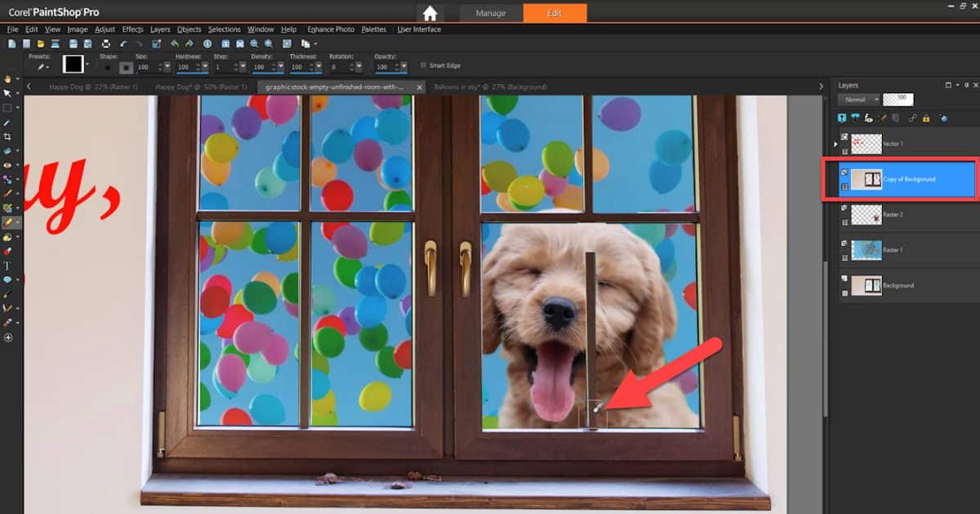Click the Link Layers icon
The height and width of the screenshot is (514, 980).
click(x=912, y=119)
